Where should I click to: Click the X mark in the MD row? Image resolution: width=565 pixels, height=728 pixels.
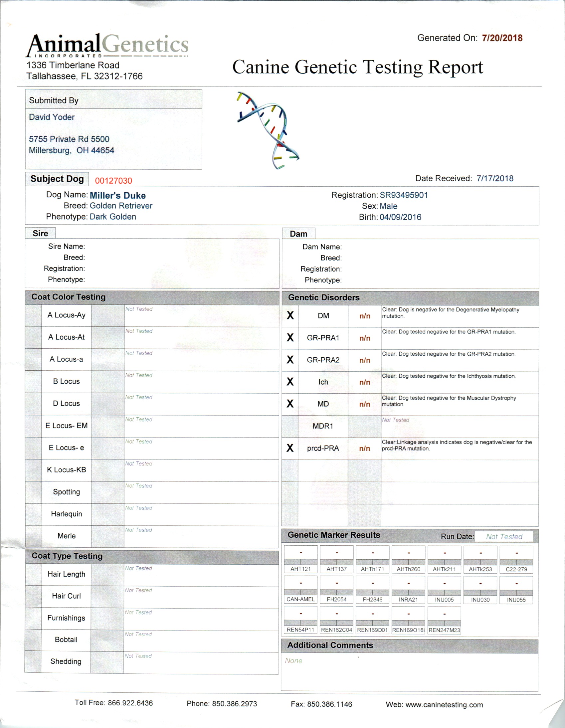[290, 404]
